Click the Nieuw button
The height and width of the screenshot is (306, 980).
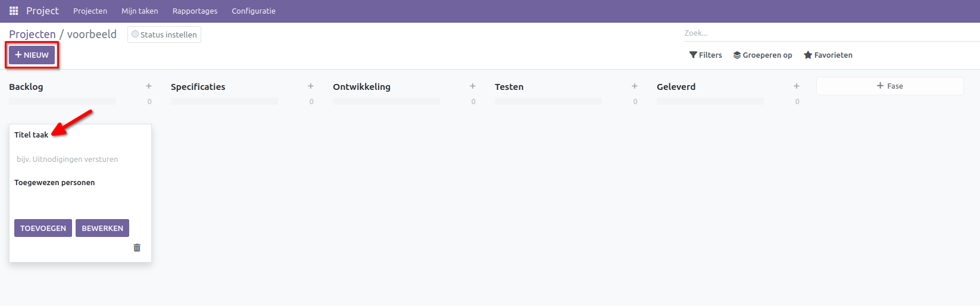coord(32,55)
